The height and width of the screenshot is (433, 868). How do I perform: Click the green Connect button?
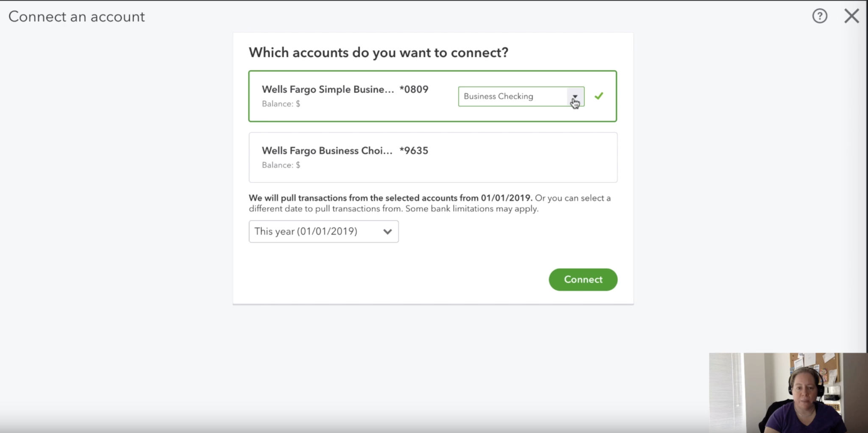click(x=583, y=280)
